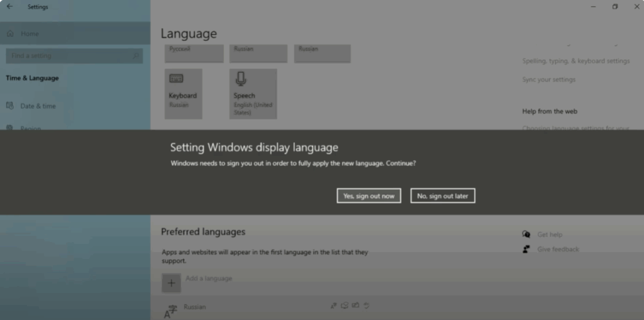This screenshot has width=644, height=320.
Task: Click the 'Add a language' label
Action: 209,279
